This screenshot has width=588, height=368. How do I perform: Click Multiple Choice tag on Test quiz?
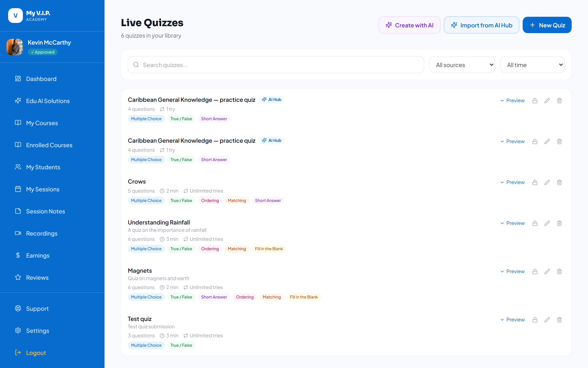tap(146, 345)
